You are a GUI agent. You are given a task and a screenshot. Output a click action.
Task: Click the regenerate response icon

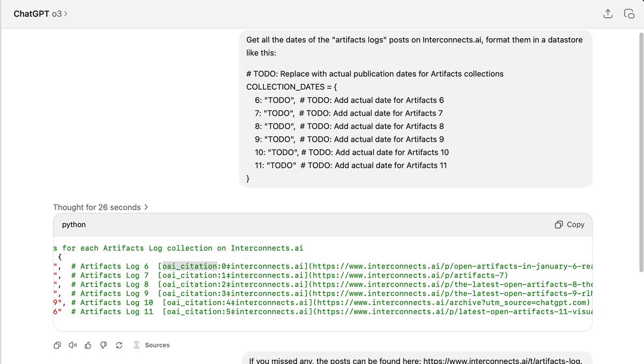tap(119, 345)
